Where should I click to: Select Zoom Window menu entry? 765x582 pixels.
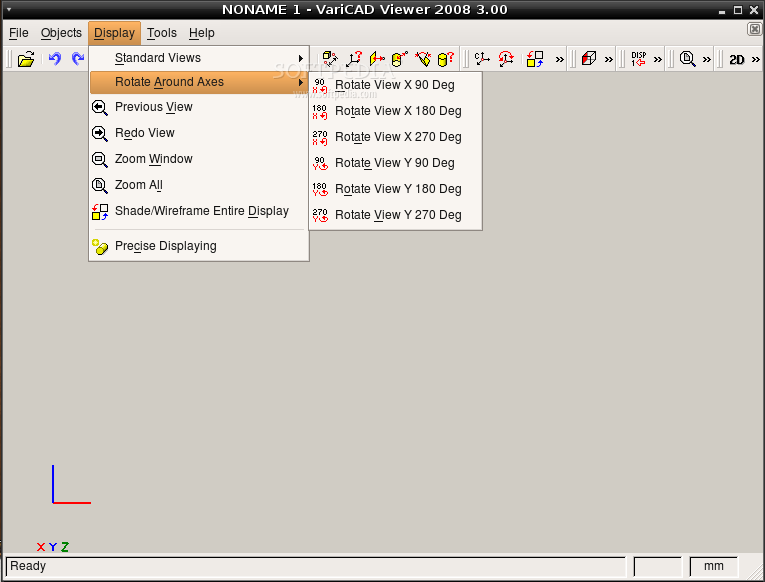coord(199,159)
